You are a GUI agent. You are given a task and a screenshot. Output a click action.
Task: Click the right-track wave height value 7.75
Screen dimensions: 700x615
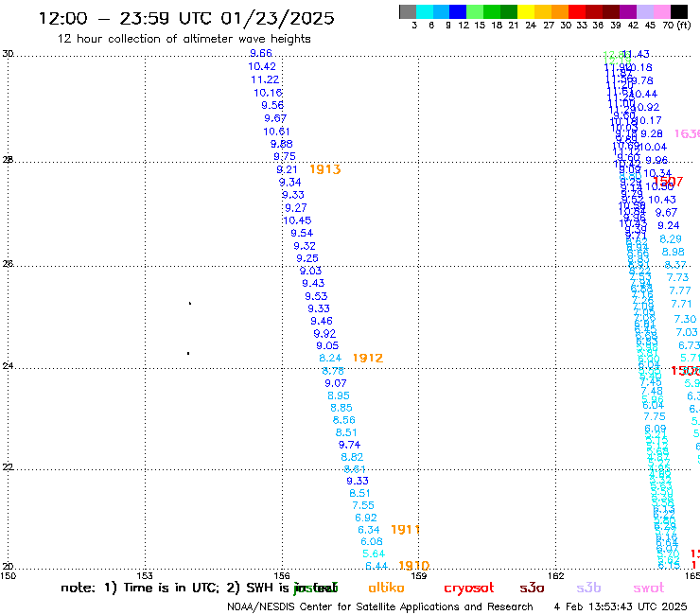[x=655, y=416]
